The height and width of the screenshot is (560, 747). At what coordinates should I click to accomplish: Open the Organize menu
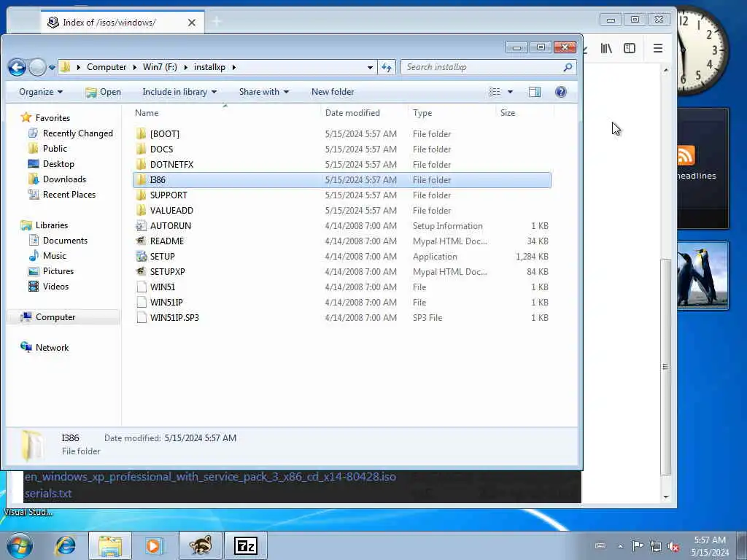click(41, 92)
